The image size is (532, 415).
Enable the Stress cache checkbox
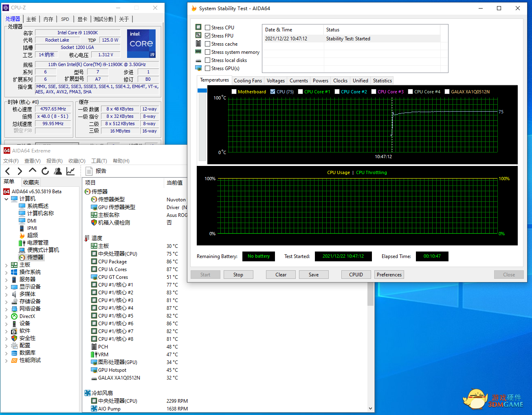click(x=208, y=44)
